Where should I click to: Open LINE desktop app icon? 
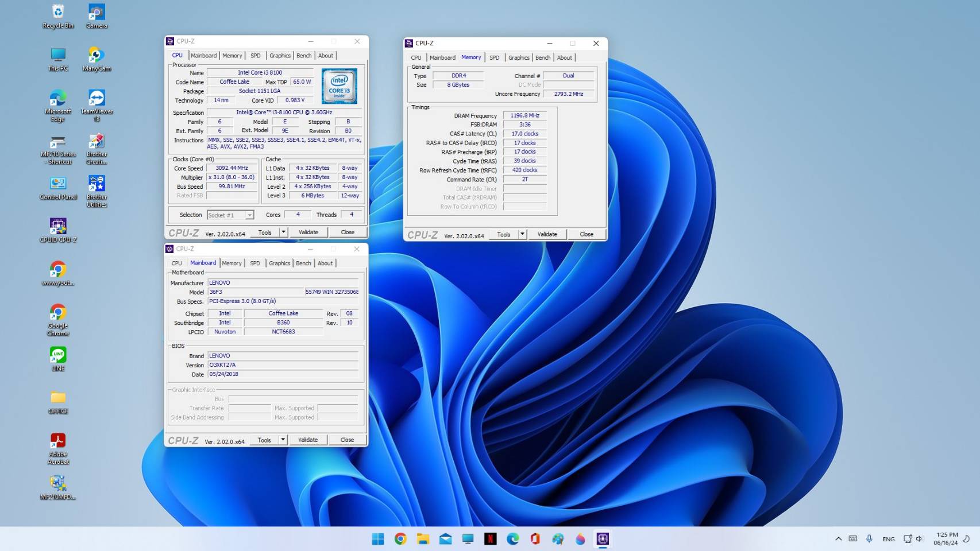(58, 359)
